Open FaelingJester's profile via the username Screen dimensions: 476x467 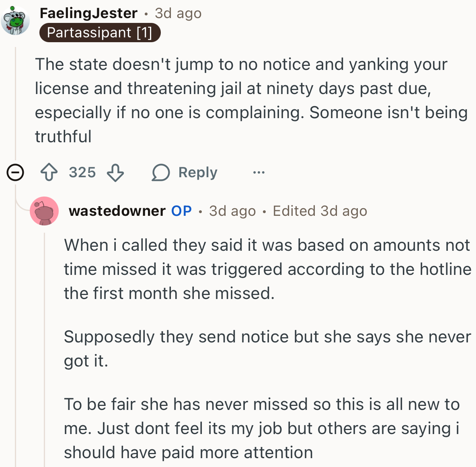click(88, 13)
